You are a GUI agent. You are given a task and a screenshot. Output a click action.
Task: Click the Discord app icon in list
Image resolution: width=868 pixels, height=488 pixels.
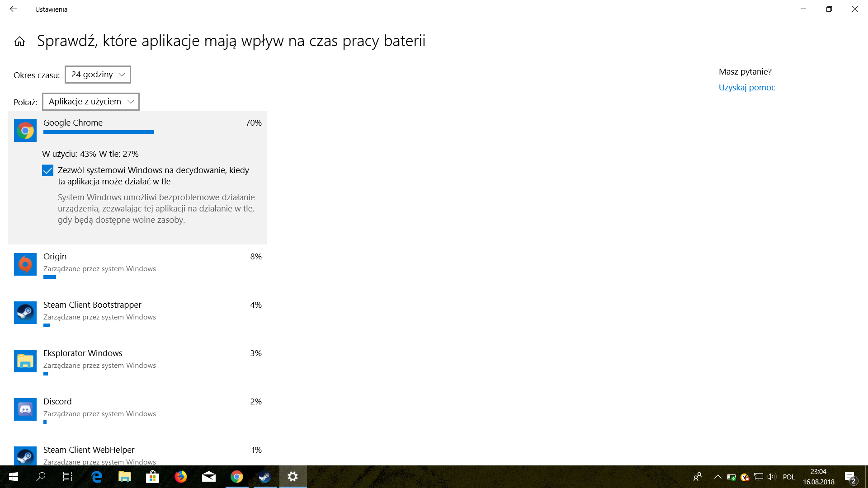[x=25, y=409]
